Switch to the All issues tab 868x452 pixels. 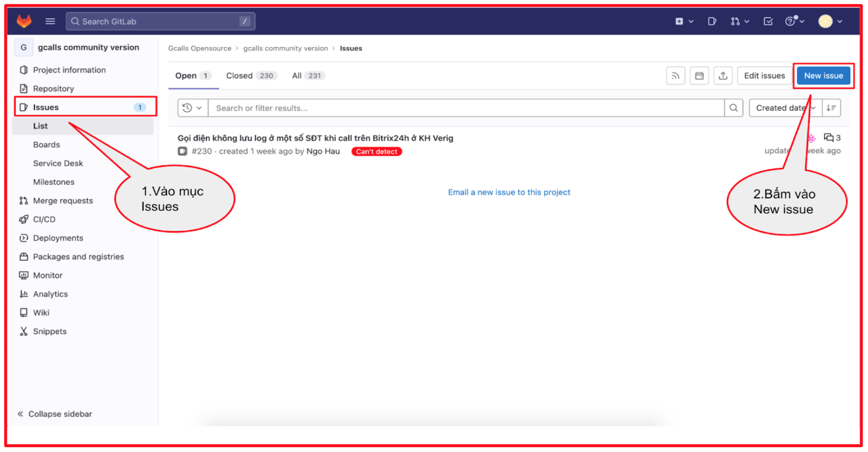click(x=307, y=76)
